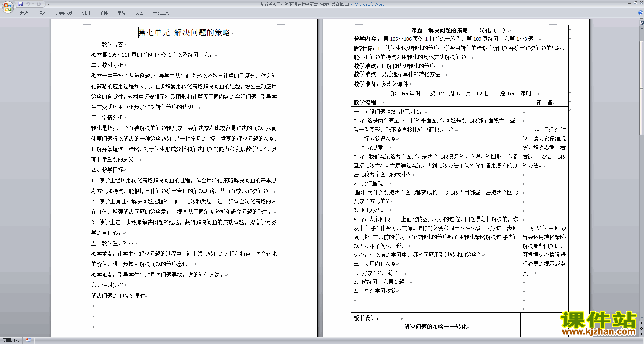Click the note 引导学生回顾 in 复备 column
The image size is (644, 344).
point(548,228)
